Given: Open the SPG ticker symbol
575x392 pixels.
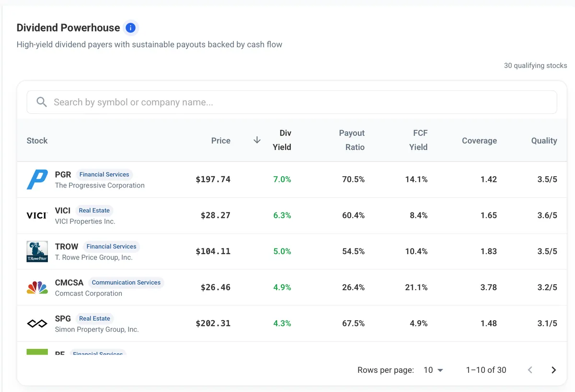Looking at the screenshot, I should [x=63, y=318].
